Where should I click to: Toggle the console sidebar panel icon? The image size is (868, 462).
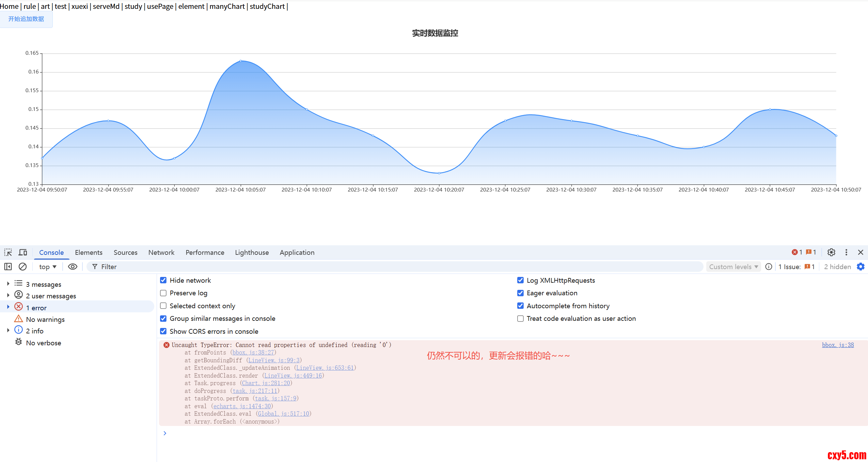8,267
